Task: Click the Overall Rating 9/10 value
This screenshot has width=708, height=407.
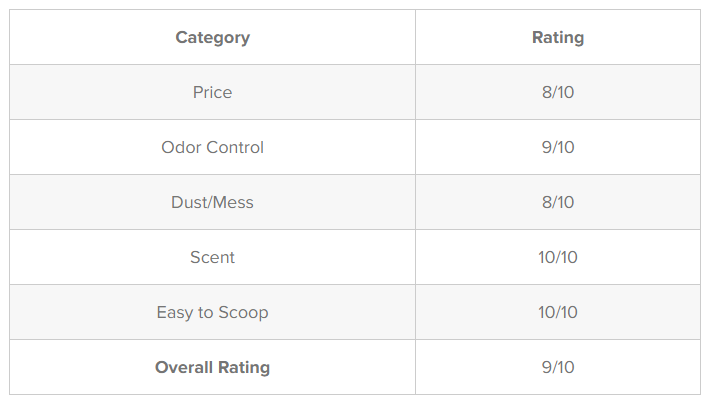Action: [x=558, y=367]
